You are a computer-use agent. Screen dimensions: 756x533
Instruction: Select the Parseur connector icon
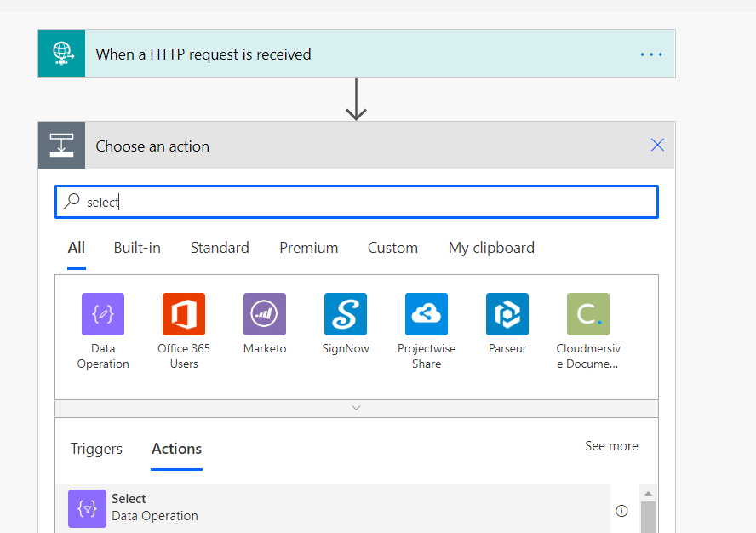coord(507,314)
